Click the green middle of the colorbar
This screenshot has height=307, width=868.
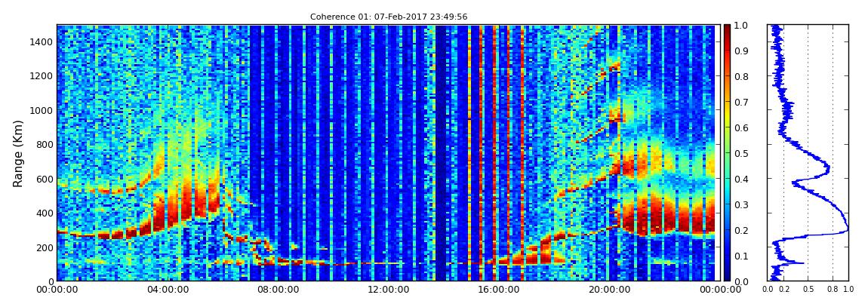(x=728, y=153)
